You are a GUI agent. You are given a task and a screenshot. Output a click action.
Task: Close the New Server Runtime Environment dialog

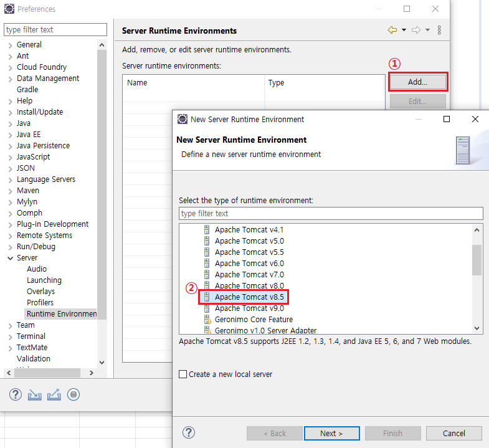(x=475, y=119)
